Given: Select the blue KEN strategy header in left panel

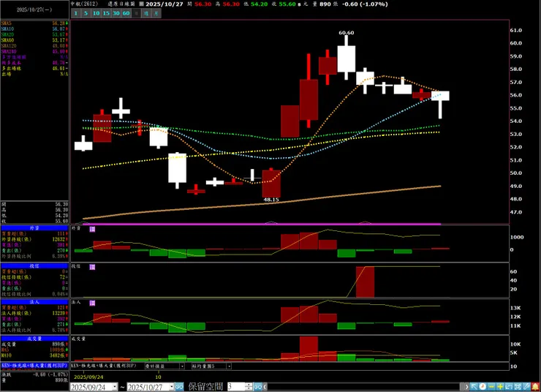Looking at the screenshot, I should point(34,366).
